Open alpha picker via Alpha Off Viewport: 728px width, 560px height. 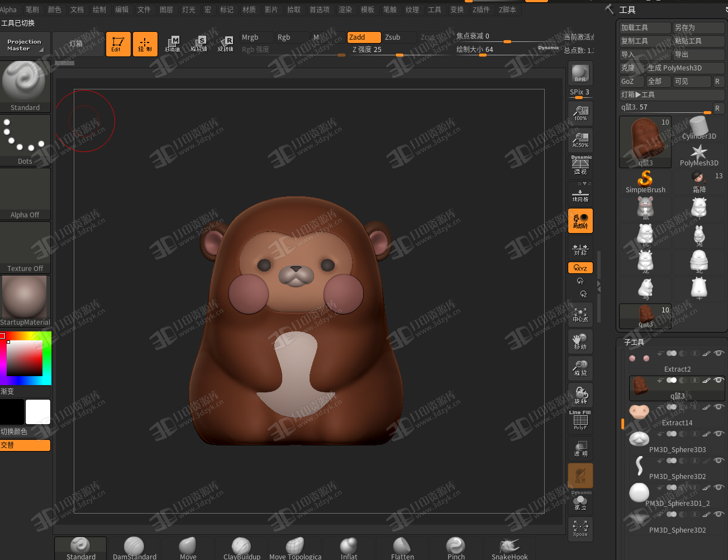point(25,194)
